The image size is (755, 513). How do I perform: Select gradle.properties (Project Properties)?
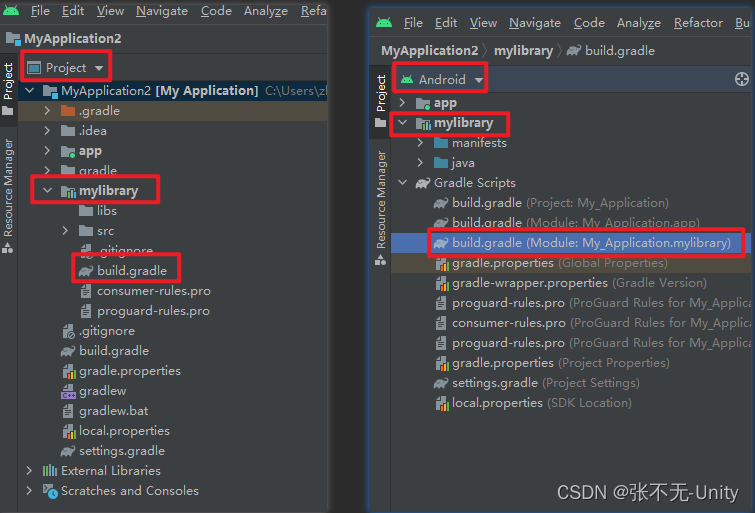[553, 363]
